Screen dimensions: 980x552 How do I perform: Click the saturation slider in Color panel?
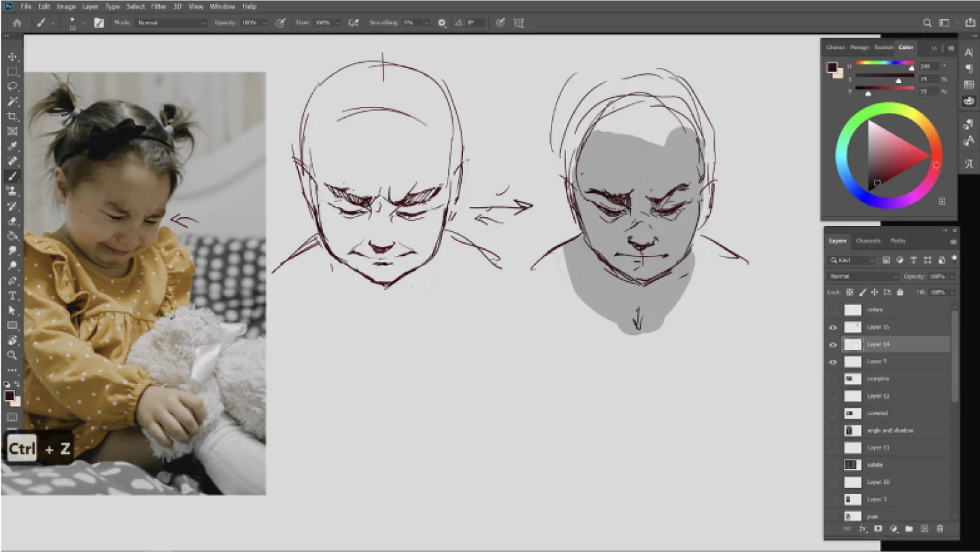tap(885, 77)
